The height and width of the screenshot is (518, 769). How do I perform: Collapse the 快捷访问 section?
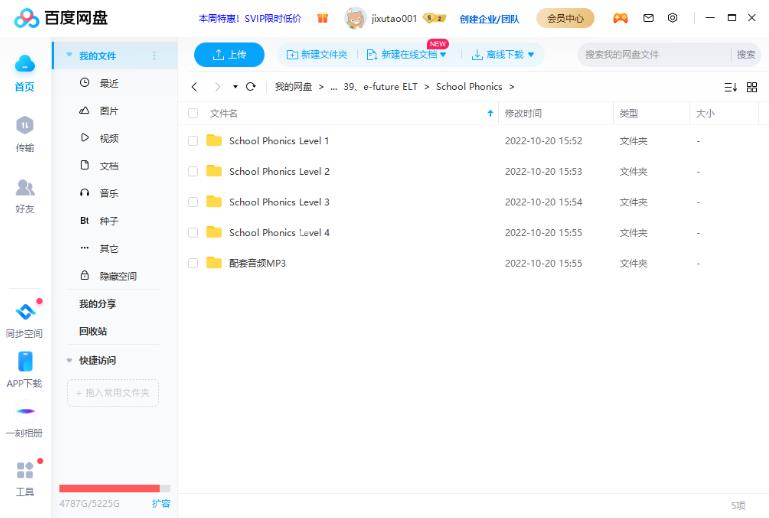tap(69, 360)
